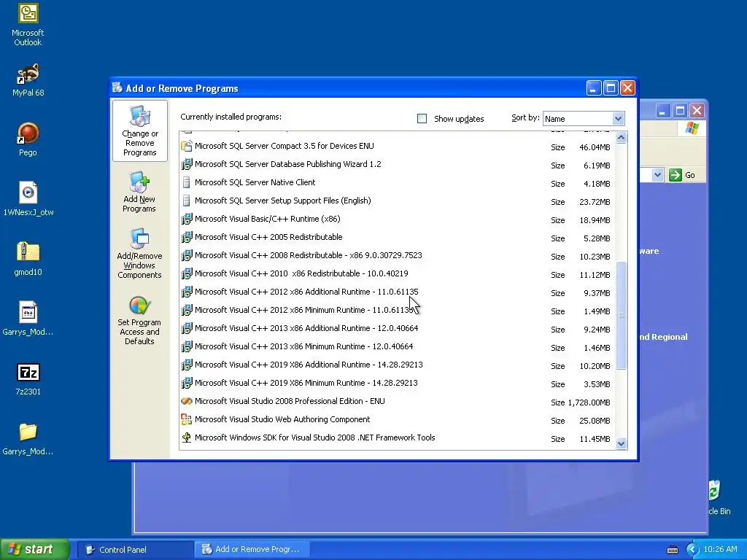Show hidden tray icons arrow
747x560 pixels.
(692, 550)
